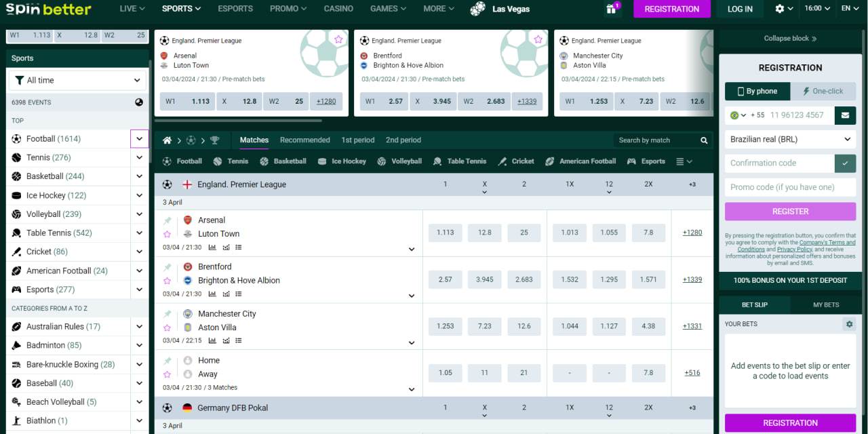This screenshot has width=868, height=434.
Task: Open the line-graph icon for Arsenal match
Action: coord(226,248)
